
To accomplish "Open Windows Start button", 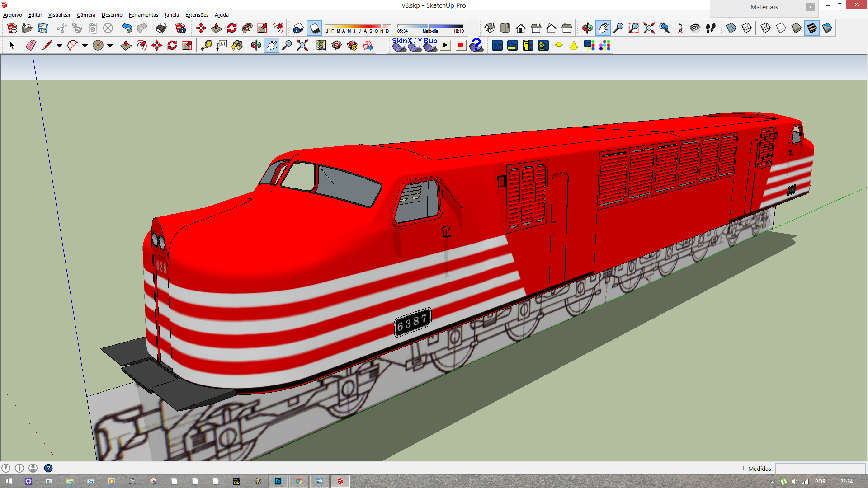I will (x=9, y=481).
